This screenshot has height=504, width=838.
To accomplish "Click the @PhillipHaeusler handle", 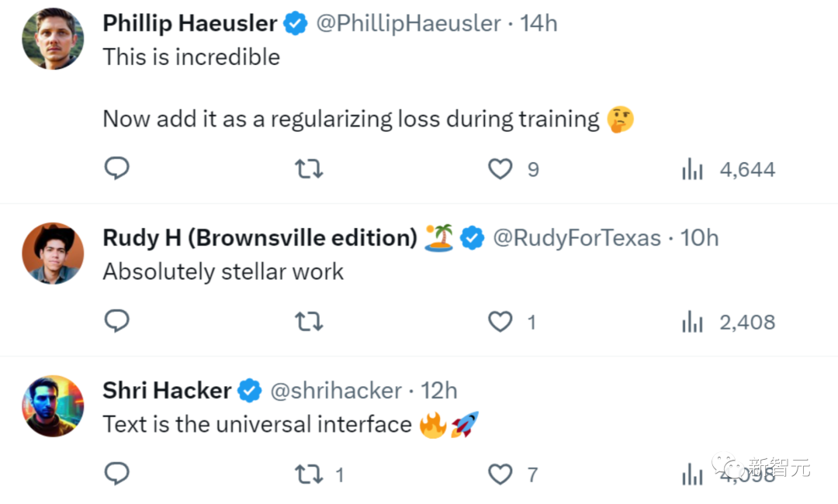I will (x=407, y=24).
